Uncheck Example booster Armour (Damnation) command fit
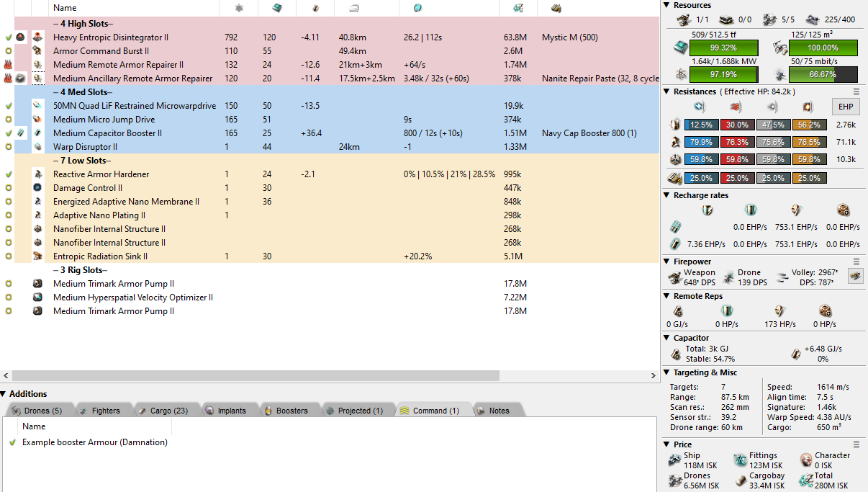Image resolution: width=868 pixels, height=492 pixels. tap(12, 442)
